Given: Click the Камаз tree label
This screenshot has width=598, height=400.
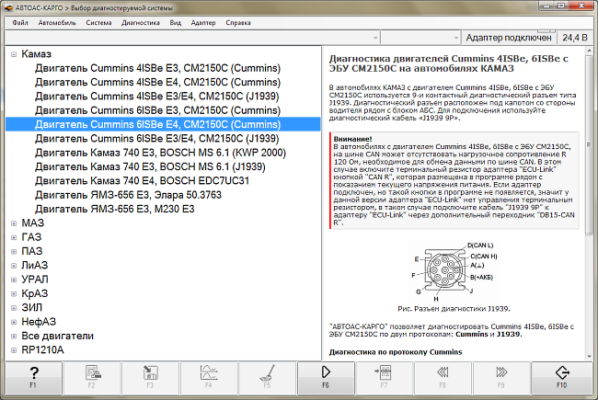Looking at the screenshot, I should pos(36,54).
